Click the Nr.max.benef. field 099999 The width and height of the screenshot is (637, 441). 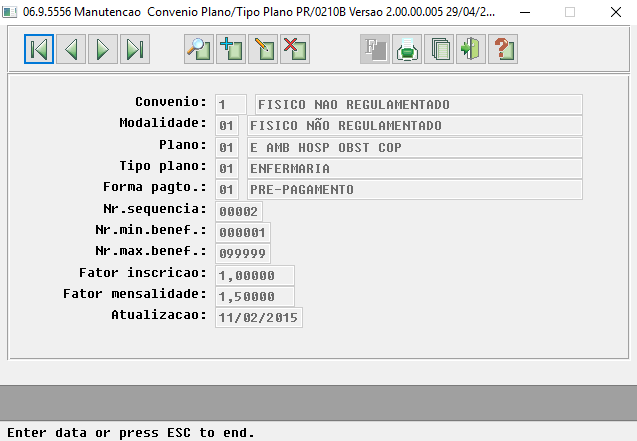pos(243,254)
